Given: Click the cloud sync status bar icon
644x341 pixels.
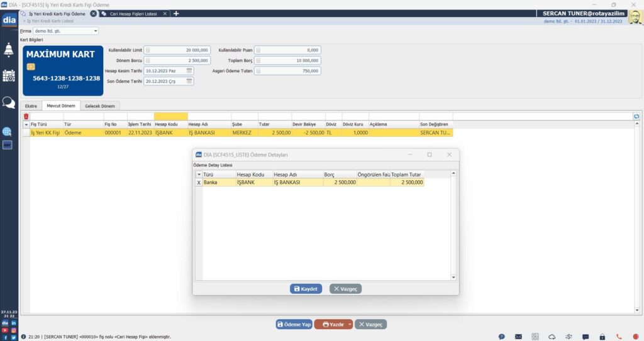Looking at the screenshot, I should point(552,337).
